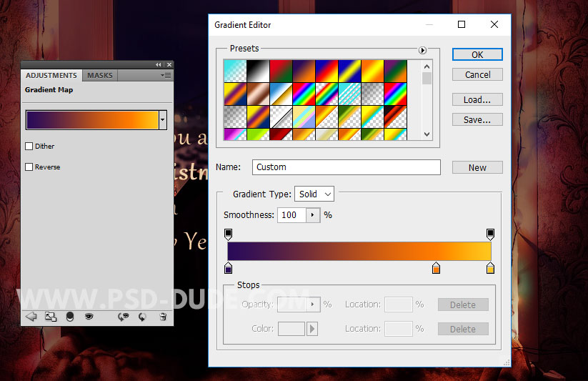
Task: Click the gradient Name text field
Action: [x=346, y=167]
